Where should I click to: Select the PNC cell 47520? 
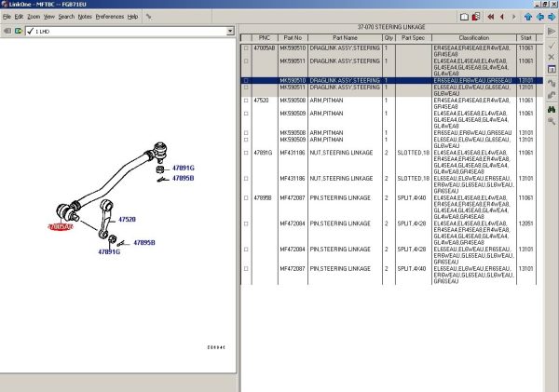click(261, 101)
